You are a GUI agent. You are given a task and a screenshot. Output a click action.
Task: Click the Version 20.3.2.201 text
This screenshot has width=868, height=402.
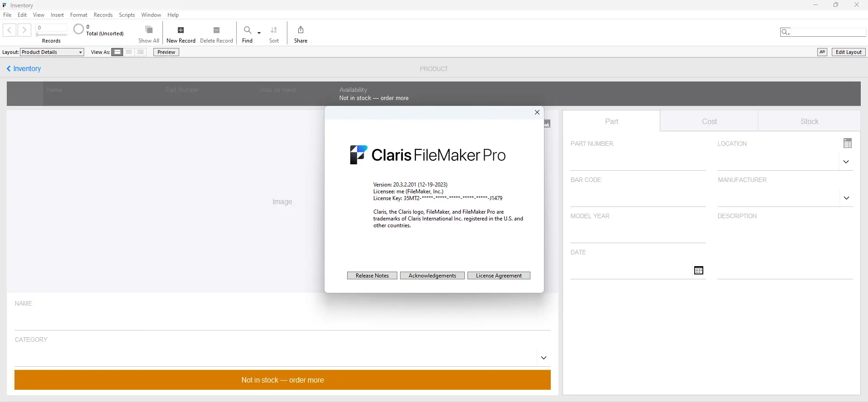coord(410,185)
